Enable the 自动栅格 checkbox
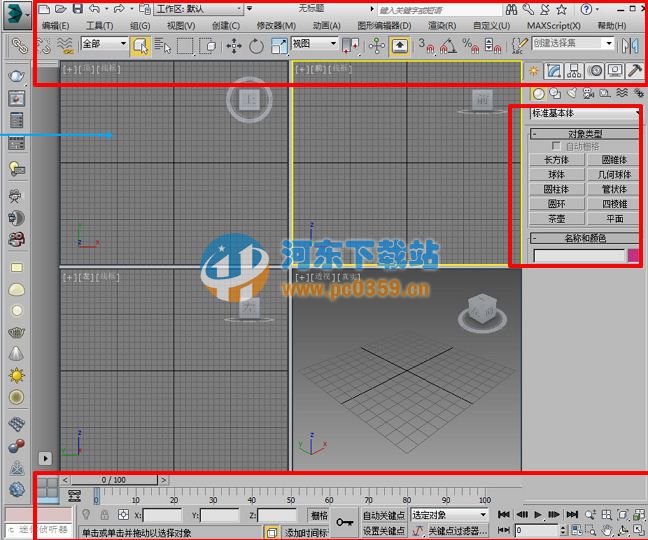Viewport: 648px width, 540px height. point(556,146)
